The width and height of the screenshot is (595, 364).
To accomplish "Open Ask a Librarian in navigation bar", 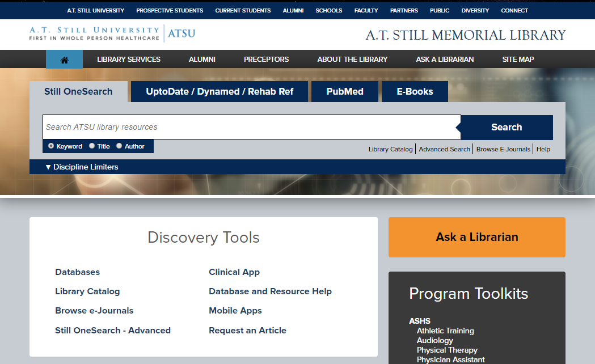I will tap(445, 60).
